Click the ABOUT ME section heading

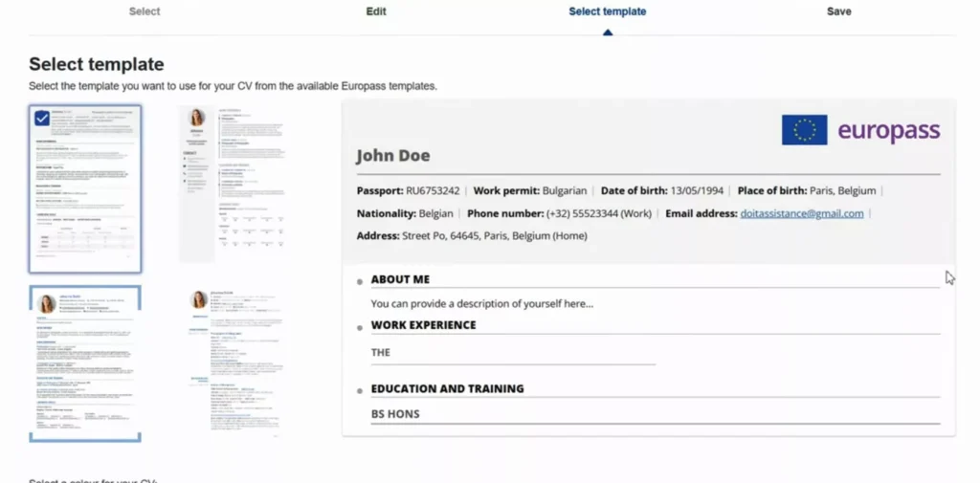tap(400, 279)
